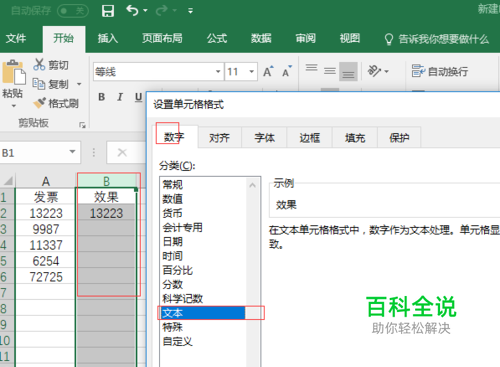The width and height of the screenshot is (500, 367).
Task: Open the 页面布局 ribbon tab
Action: [162, 38]
